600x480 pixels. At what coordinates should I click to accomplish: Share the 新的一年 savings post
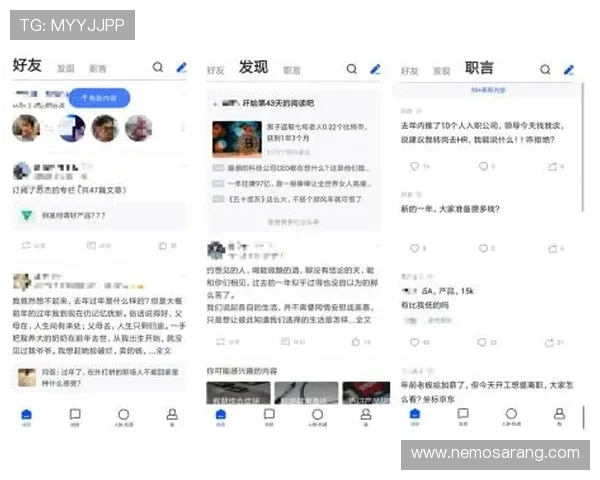pos(556,249)
